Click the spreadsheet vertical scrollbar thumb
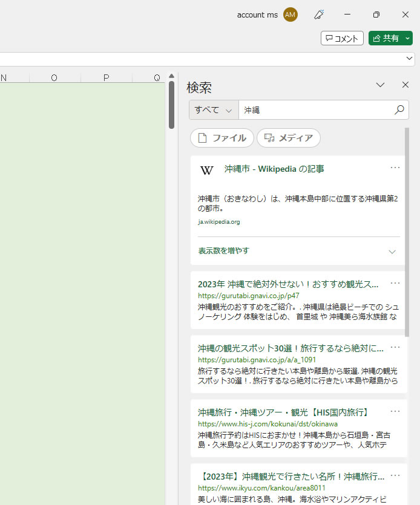Screen dimensions: 420x505 pos(171,105)
